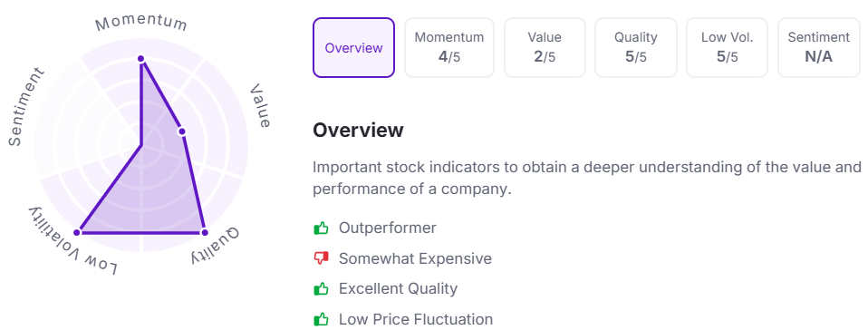The width and height of the screenshot is (868, 330).
Task: Click the Sentiment axis label on radar chart
Action: pyautogui.click(x=25, y=107)
